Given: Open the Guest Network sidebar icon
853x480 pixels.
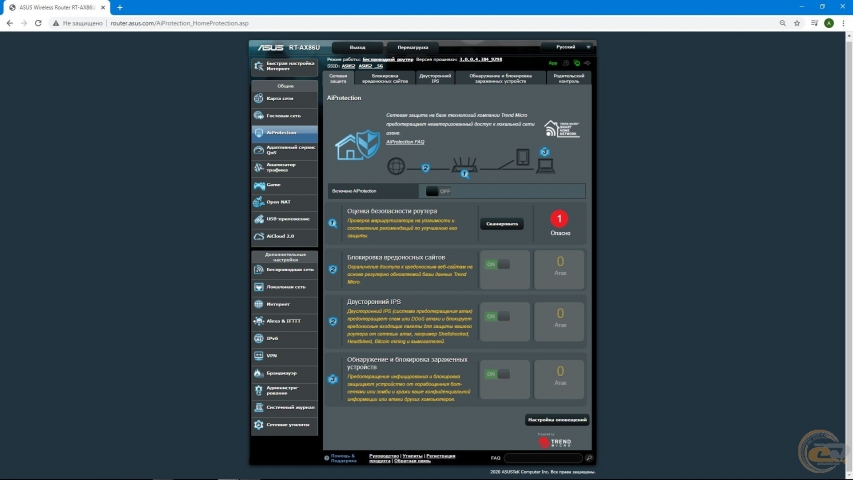Looking at the screenshot, I should [x=258, y=115].
